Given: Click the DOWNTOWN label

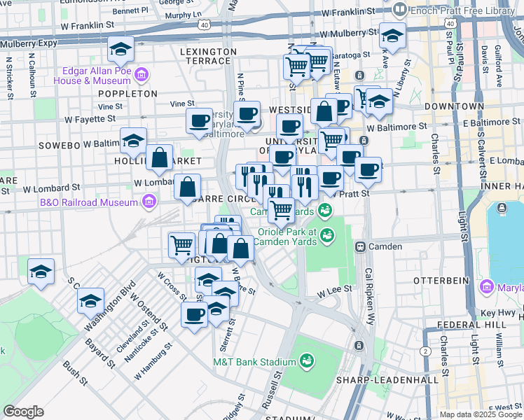Looking at the screenshot, I should coord(454,106).
